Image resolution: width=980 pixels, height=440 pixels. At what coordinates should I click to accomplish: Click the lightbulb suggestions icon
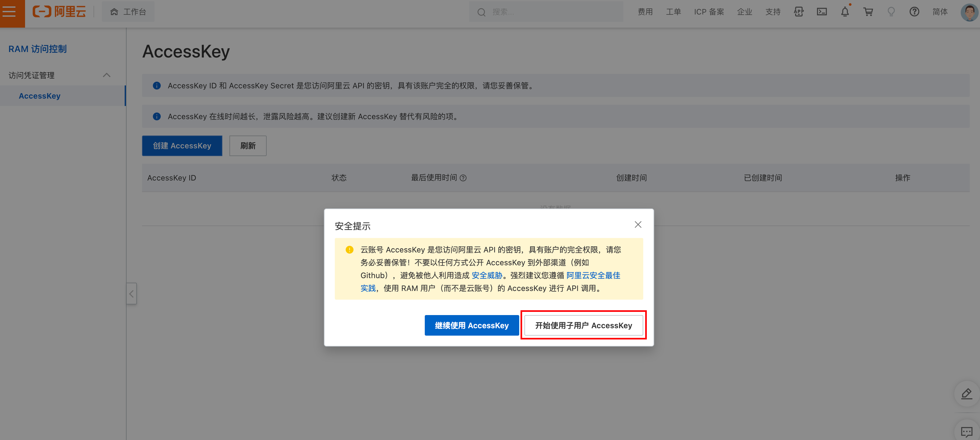coord(891,12)
